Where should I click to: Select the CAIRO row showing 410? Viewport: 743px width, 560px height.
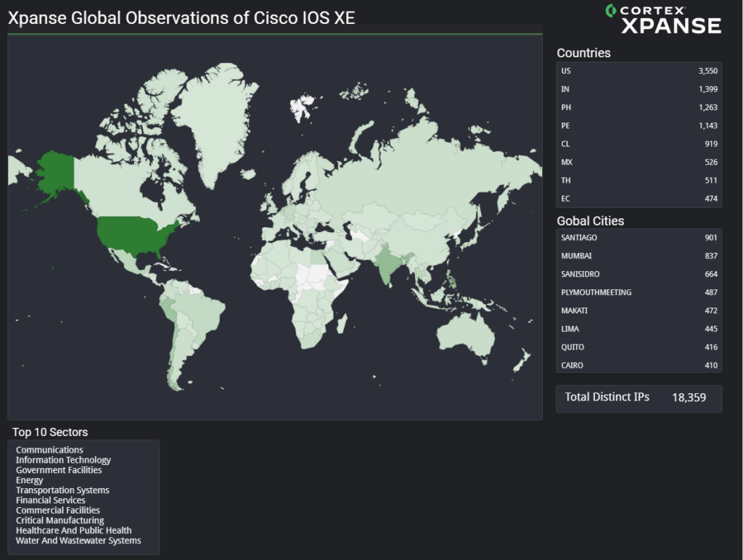click(639, 366)
